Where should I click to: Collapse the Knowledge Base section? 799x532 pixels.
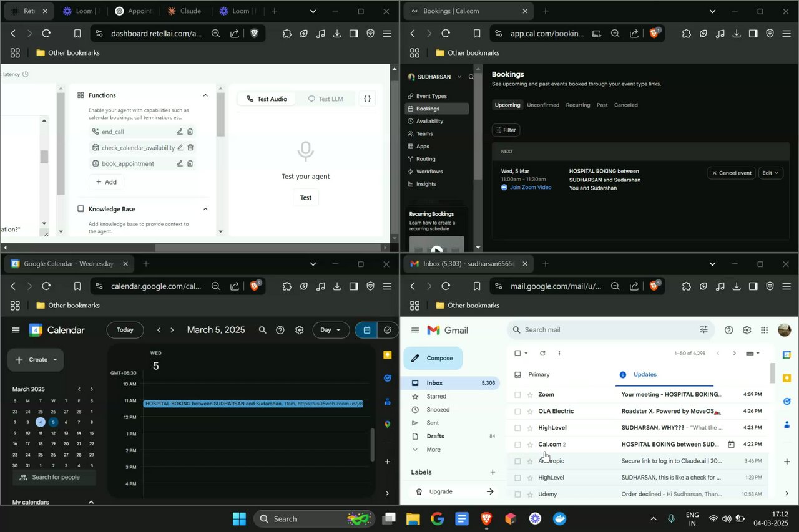pyautogui.click(x=205, y=209)
